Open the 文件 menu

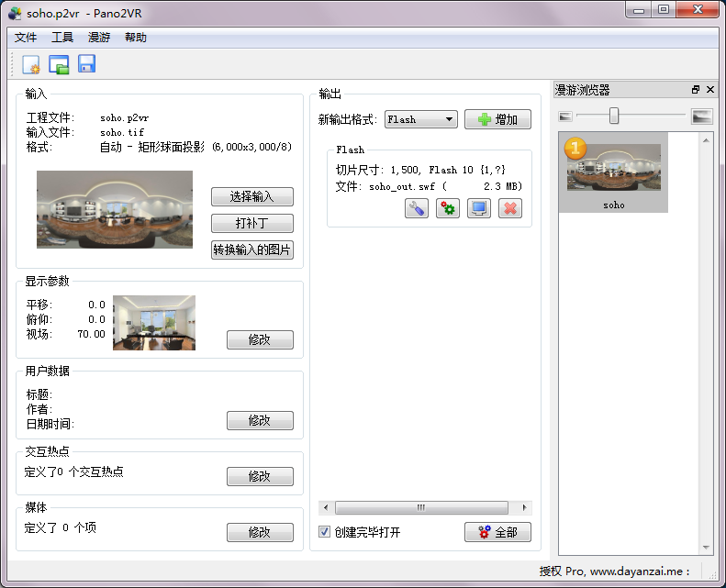coord(26,38)
